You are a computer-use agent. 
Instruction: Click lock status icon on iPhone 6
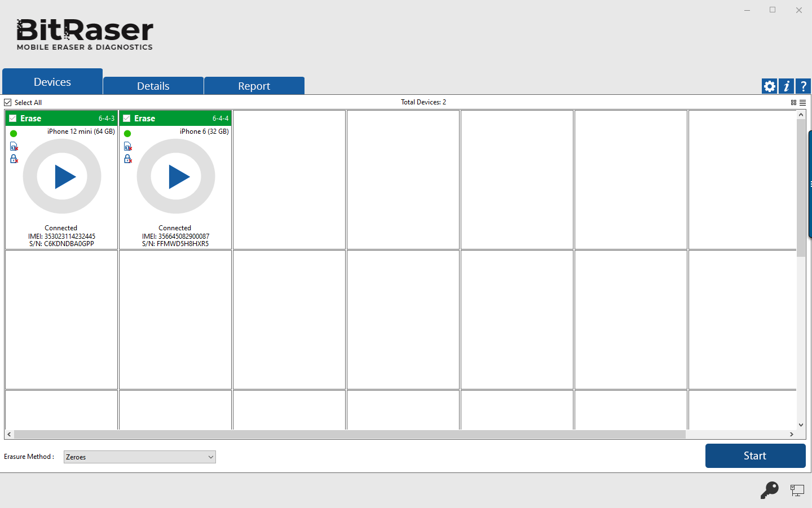[128, 159]
